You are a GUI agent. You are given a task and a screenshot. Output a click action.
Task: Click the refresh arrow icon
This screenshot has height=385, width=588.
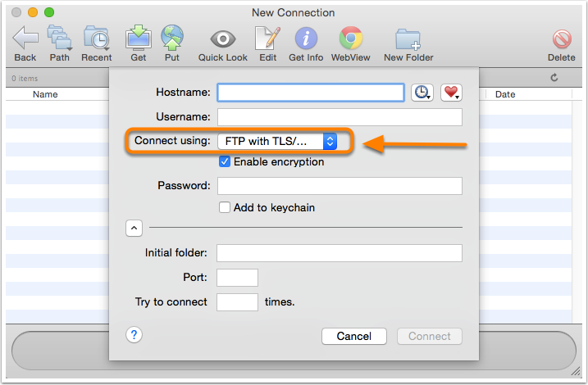[554, 78]
